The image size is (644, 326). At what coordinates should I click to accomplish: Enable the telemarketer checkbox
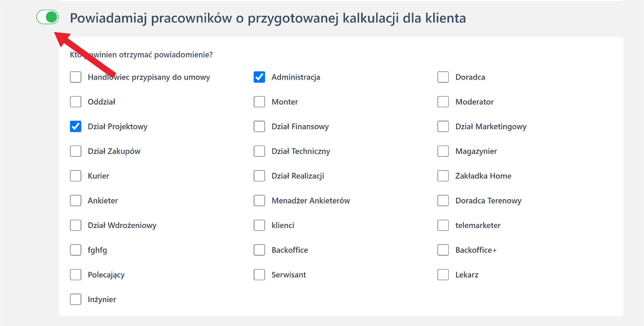tap(443, 225)
